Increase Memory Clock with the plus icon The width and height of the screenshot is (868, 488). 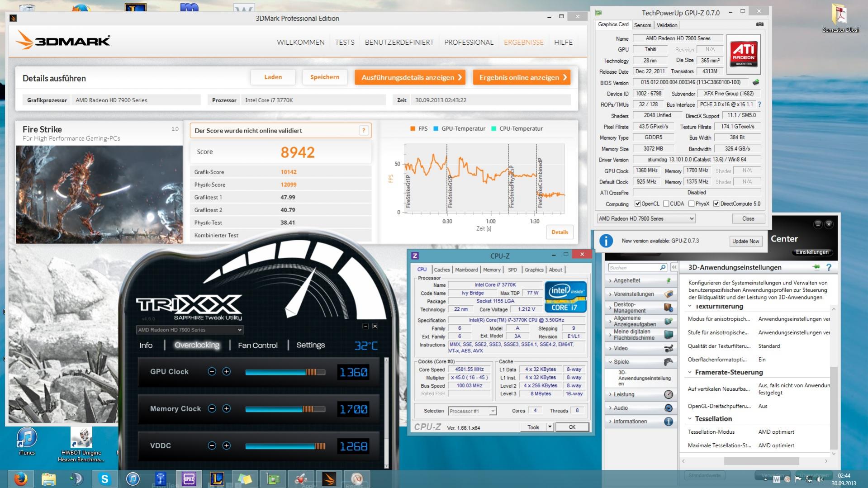(227, 408)
